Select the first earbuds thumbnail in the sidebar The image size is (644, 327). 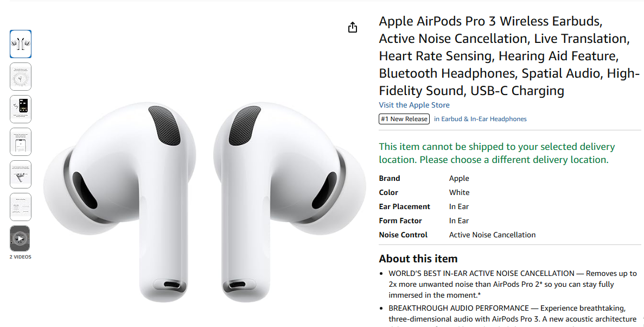click(x=20, y=43)
